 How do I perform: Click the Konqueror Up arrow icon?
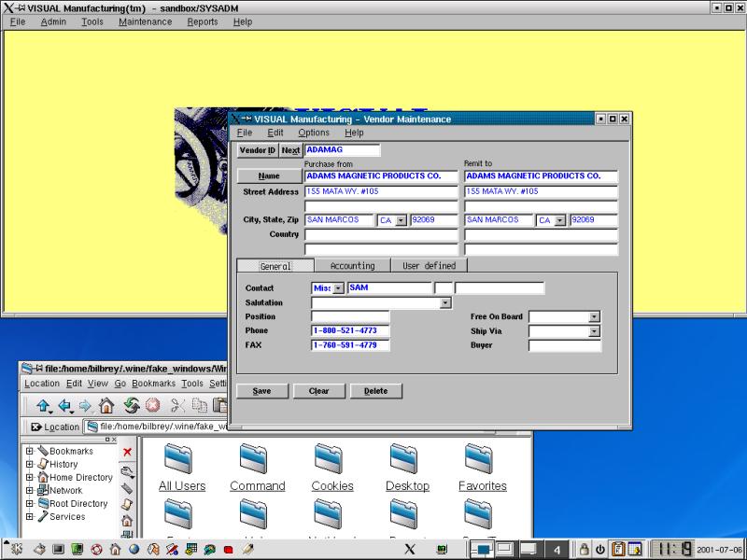[x=42, y=406]
